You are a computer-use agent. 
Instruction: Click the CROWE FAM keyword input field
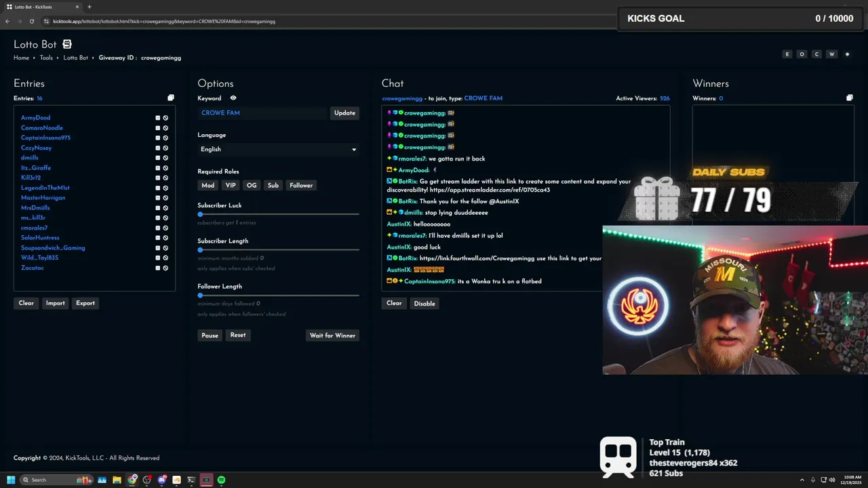(x=262, y=113)
